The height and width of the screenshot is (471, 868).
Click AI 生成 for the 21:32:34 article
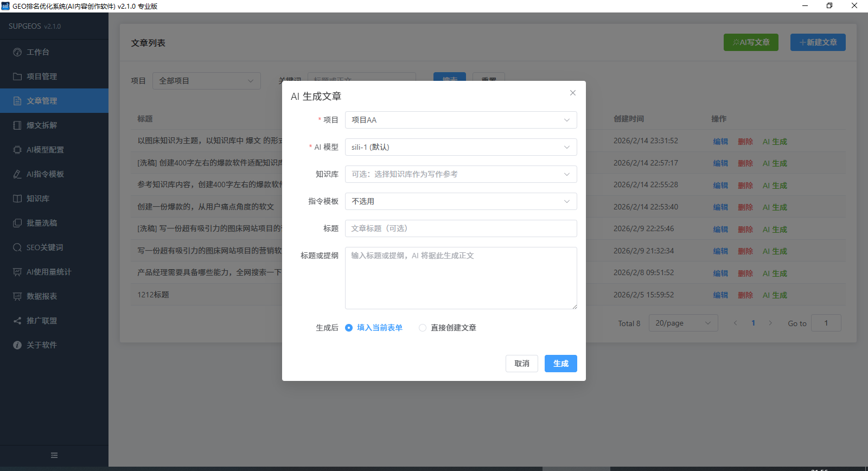[775, 251]
